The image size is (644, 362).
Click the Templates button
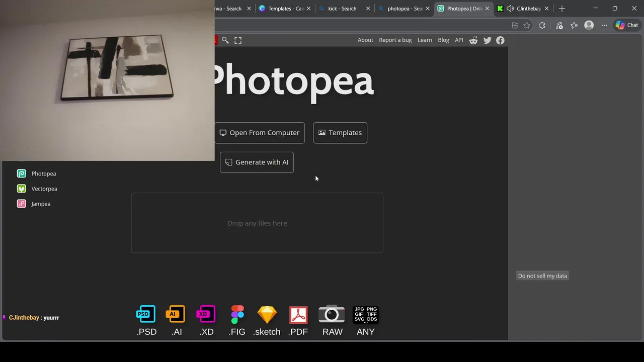click(340, 133)
